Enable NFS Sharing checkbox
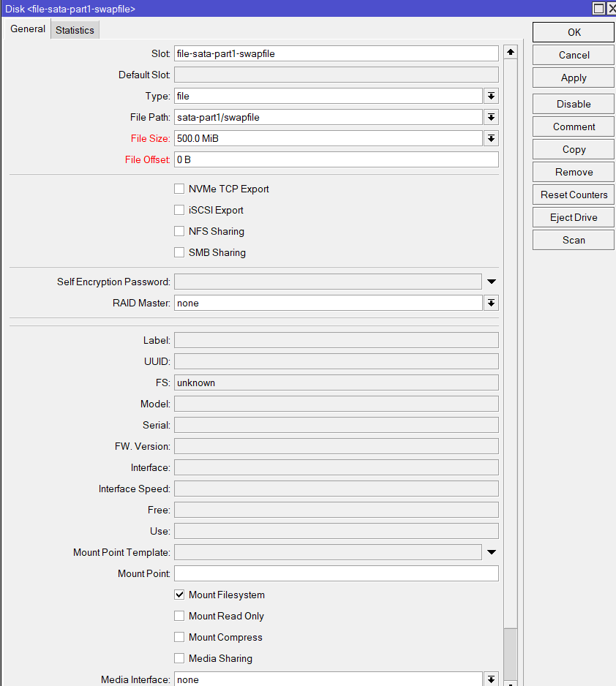 pyautogui.click(x=179, y=231)
